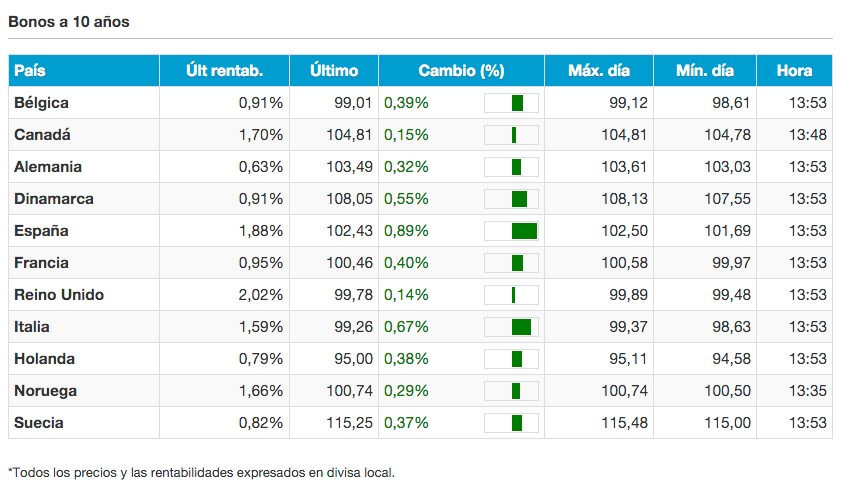The width and height of the screenshot is (842, 489).
Task: Click Reino Unido's thin change bar
Action: 513,295
